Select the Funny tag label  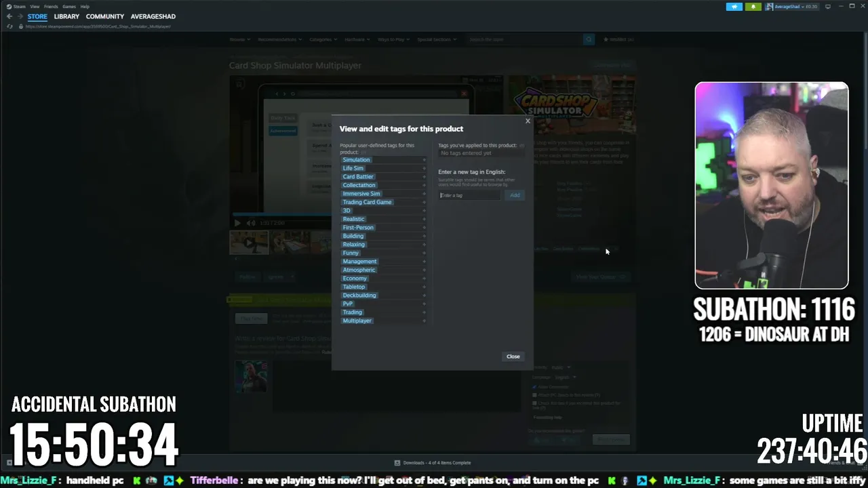351,253
